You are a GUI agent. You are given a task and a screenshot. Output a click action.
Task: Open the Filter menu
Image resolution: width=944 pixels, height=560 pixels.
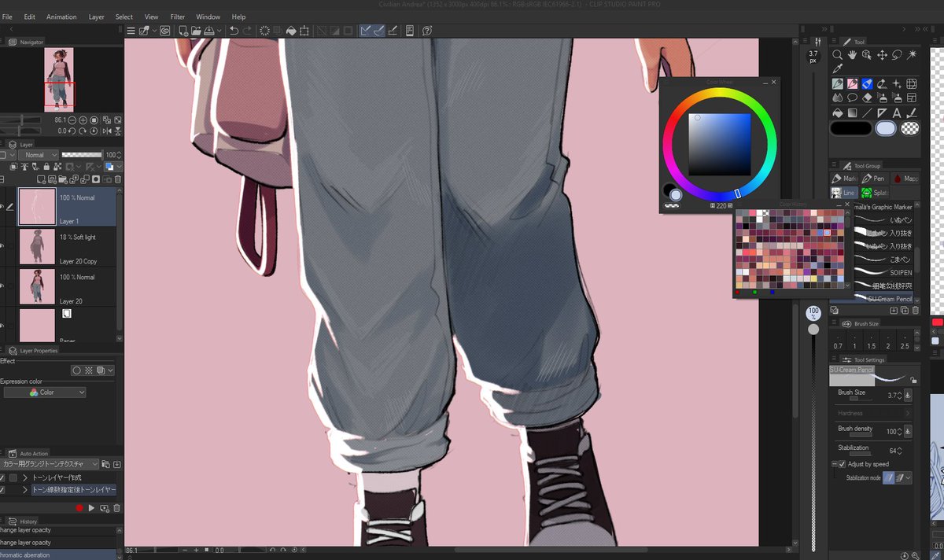point(178,17)
